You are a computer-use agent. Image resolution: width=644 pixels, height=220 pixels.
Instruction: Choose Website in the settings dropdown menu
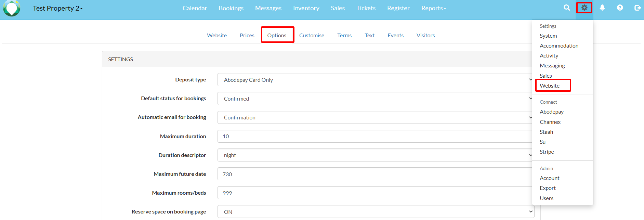point(550,86)
